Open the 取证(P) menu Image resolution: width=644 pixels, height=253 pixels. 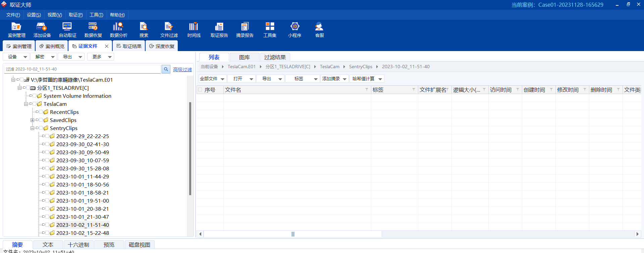point(76,15)
